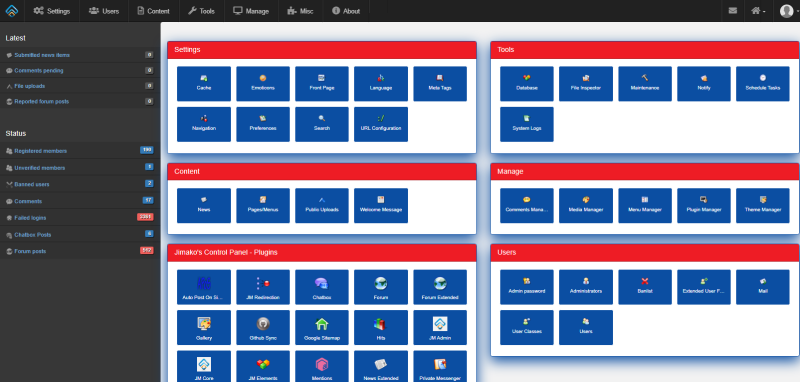Screen dimensions: 800x382
Task: Open the Administrators tile
Action: [x=586, y=287]
